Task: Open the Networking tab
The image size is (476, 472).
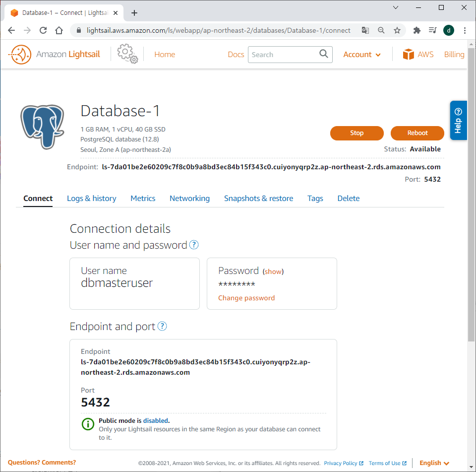Action: (x=189, y=198)
